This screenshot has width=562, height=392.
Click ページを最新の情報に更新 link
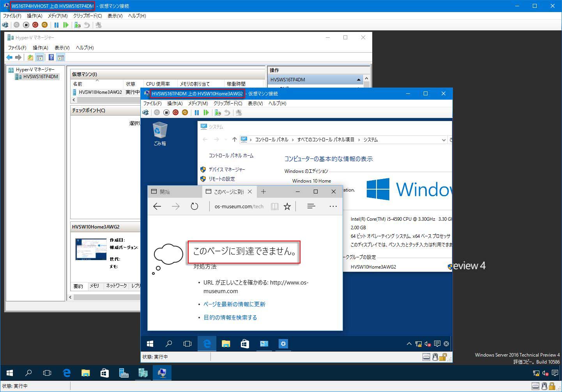point(234,304)
